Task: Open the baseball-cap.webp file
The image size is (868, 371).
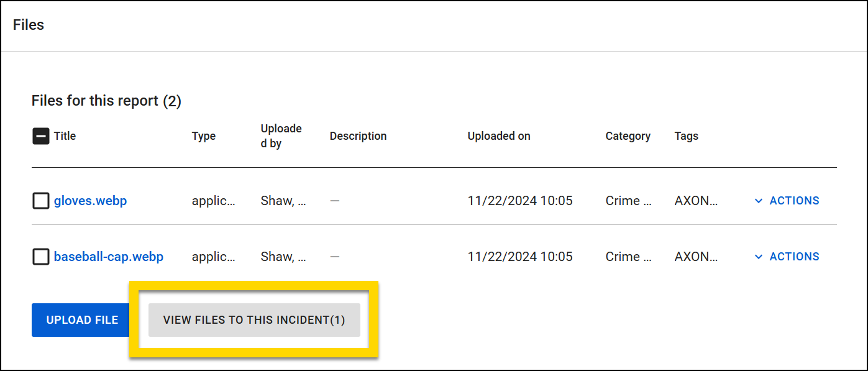Action: tap(108, 256)
